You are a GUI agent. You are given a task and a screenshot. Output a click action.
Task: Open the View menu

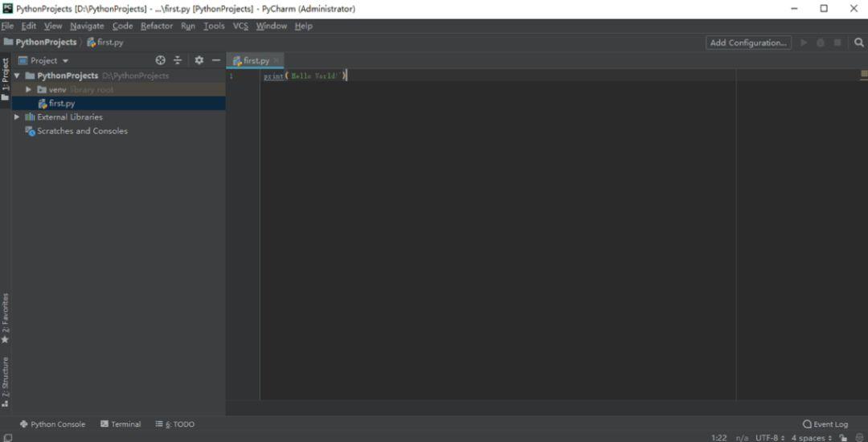(x=53, y=26)
